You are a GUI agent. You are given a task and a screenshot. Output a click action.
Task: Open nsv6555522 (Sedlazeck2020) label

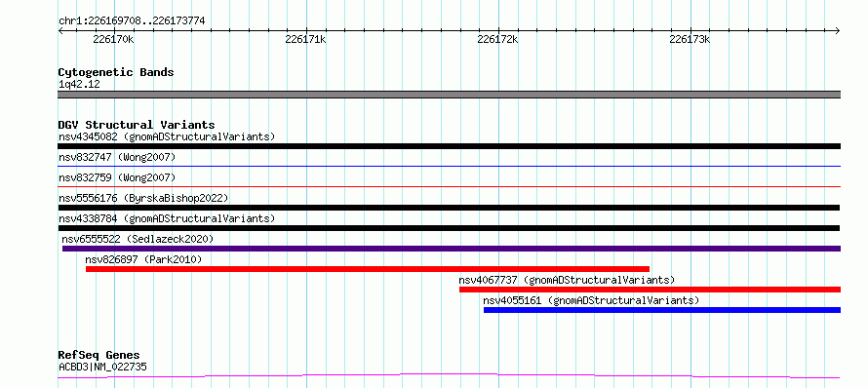click(138, 239)
